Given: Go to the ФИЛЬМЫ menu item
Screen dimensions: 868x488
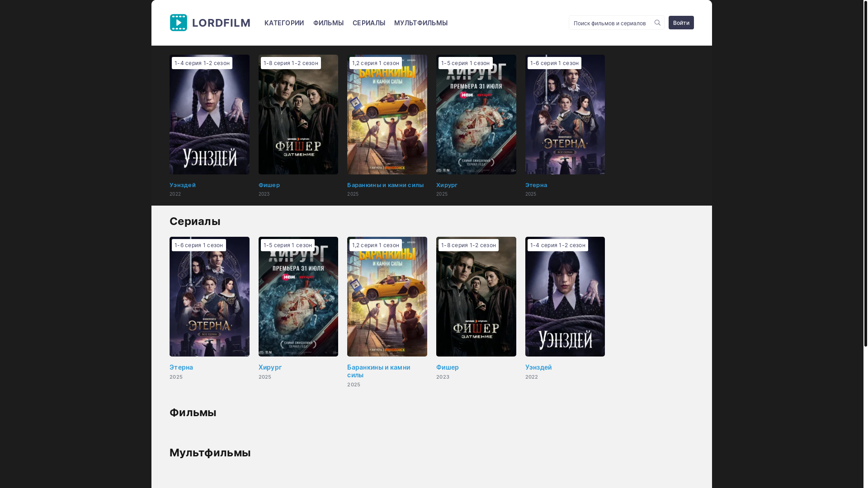Looking at the screenshot, I should 328,23.
